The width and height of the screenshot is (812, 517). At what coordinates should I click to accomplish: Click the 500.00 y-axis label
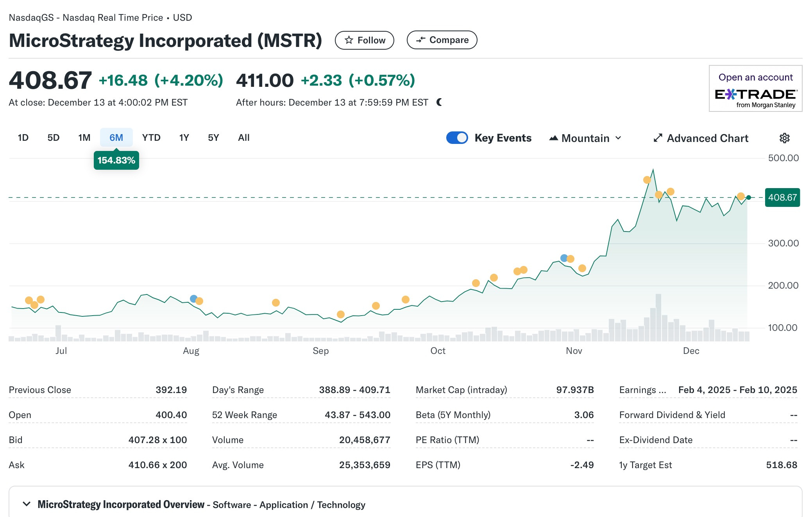(783, 158)
